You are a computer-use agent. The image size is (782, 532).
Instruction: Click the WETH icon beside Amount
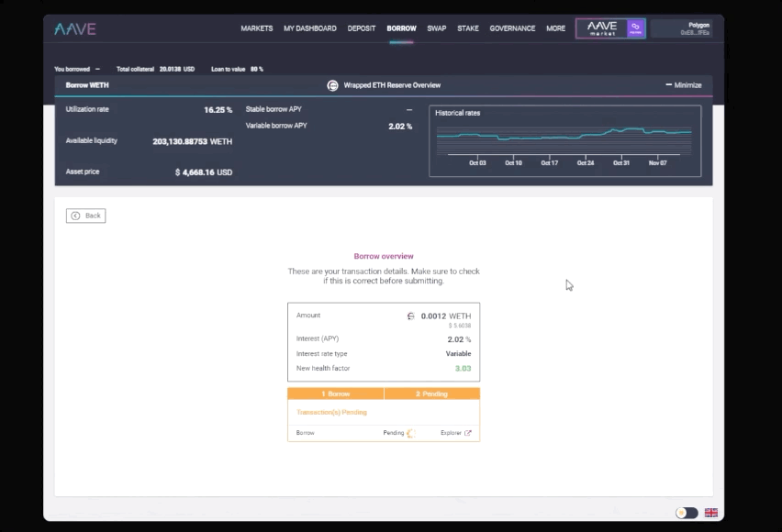(x=411, y=316)
